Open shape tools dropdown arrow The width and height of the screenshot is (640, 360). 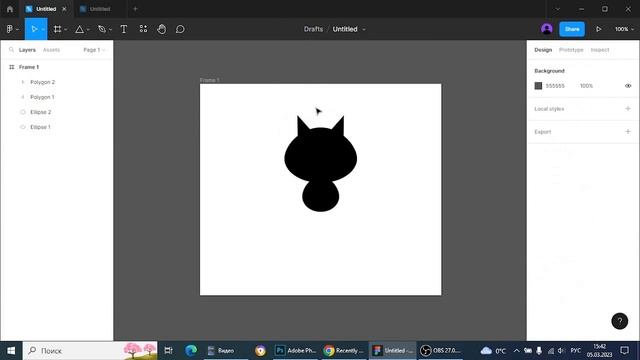tap(88, 30)
